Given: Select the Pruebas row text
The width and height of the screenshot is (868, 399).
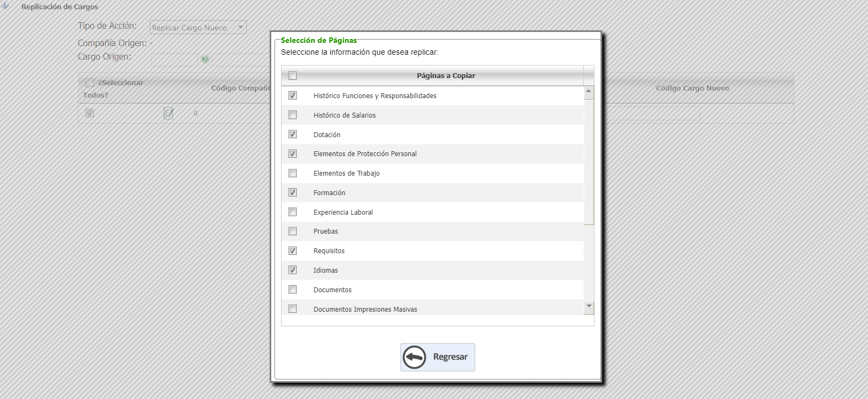Looking at the screenshot, I should 325,231.
